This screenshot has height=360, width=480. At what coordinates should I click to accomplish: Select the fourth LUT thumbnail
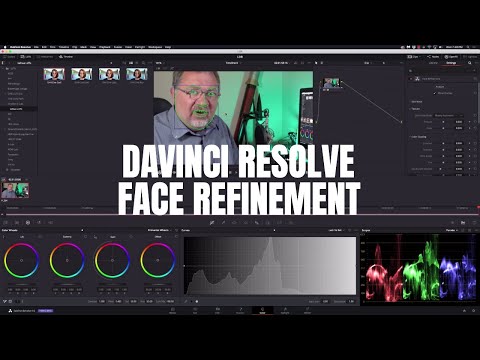tap(137, 74)
